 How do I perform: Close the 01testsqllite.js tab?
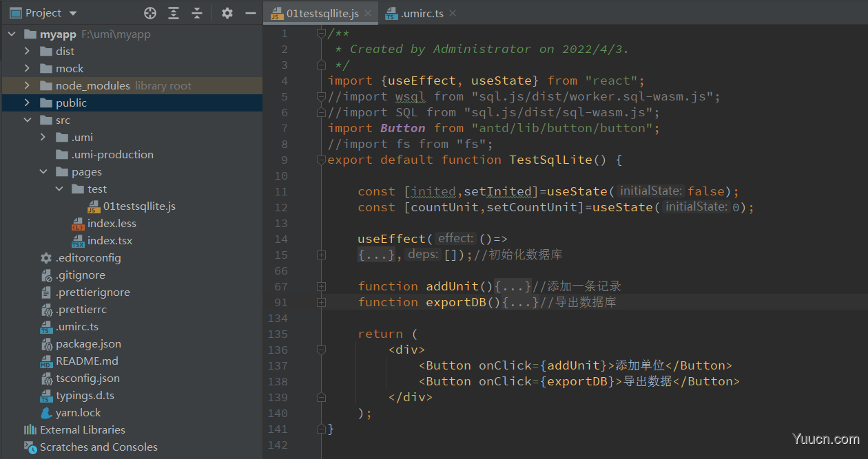pos(369,13)
